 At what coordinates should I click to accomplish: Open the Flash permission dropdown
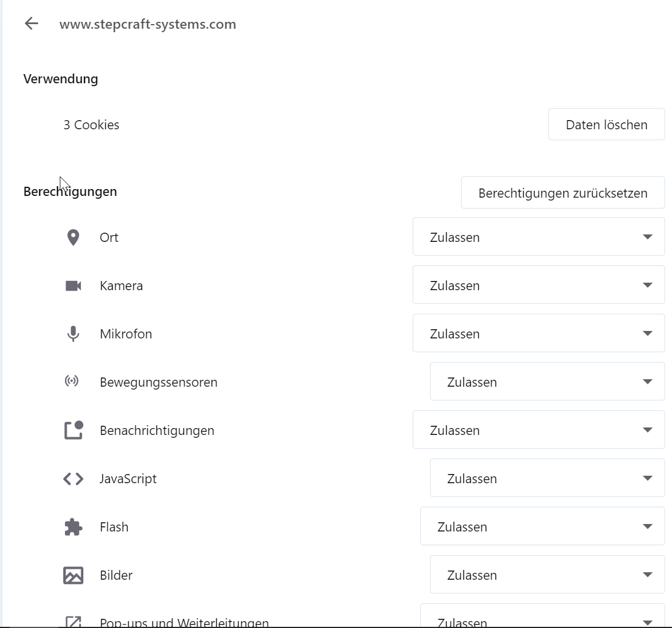(x=543, y=526)
